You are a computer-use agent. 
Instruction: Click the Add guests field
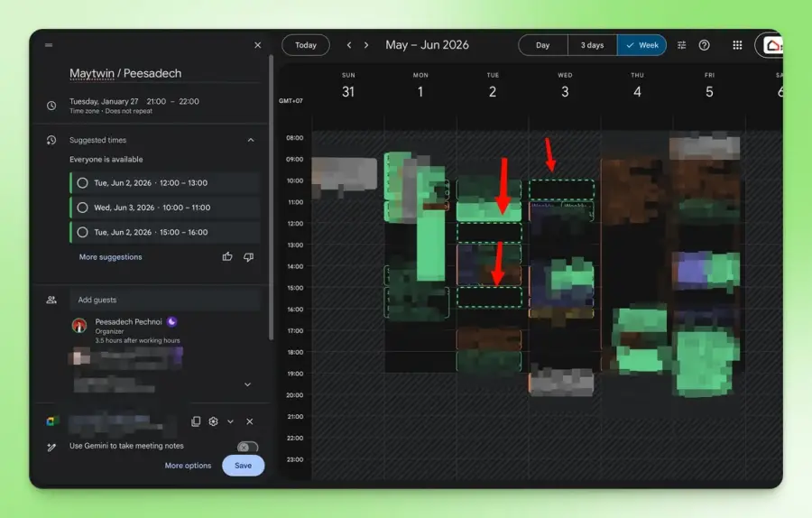(x=165, y=300)
